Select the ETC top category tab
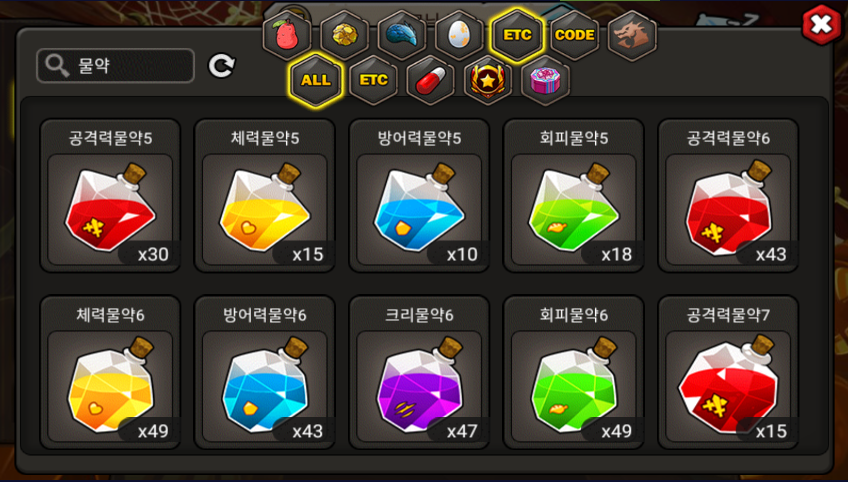This screenshot has height=482, width=848. point(517,35)
